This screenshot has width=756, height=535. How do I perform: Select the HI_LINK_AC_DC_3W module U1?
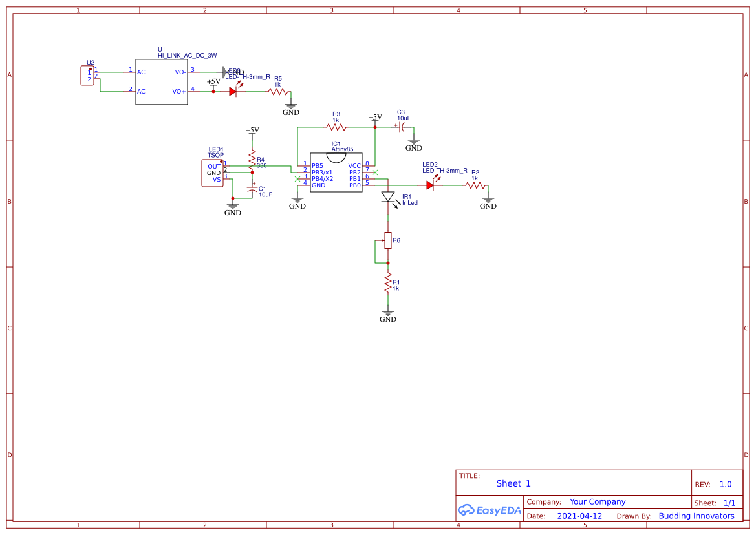[161, 80]
